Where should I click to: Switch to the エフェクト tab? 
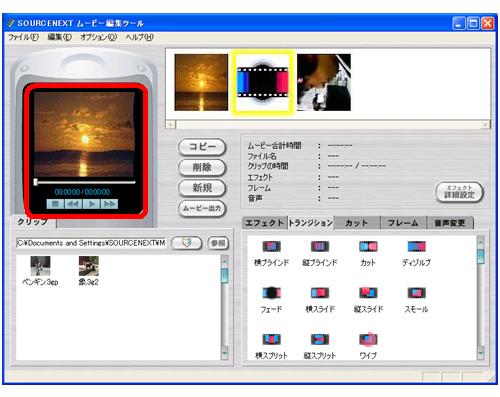click(265, 223)
